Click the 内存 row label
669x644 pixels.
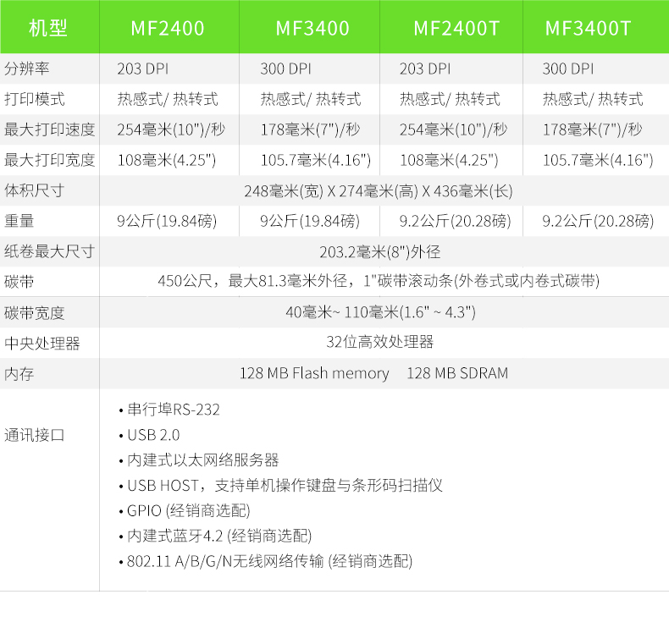click(19, 374)
